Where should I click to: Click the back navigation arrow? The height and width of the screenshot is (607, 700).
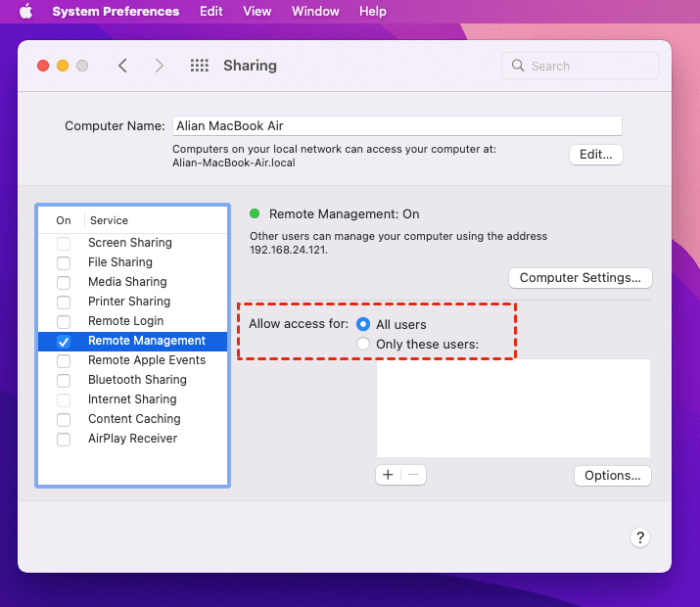(122, 66)
